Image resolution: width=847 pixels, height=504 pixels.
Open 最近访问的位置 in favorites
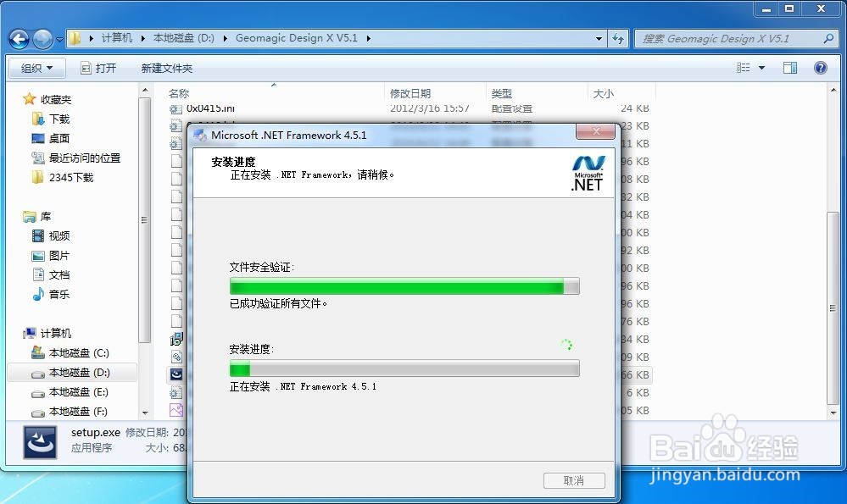click(85, 158)
